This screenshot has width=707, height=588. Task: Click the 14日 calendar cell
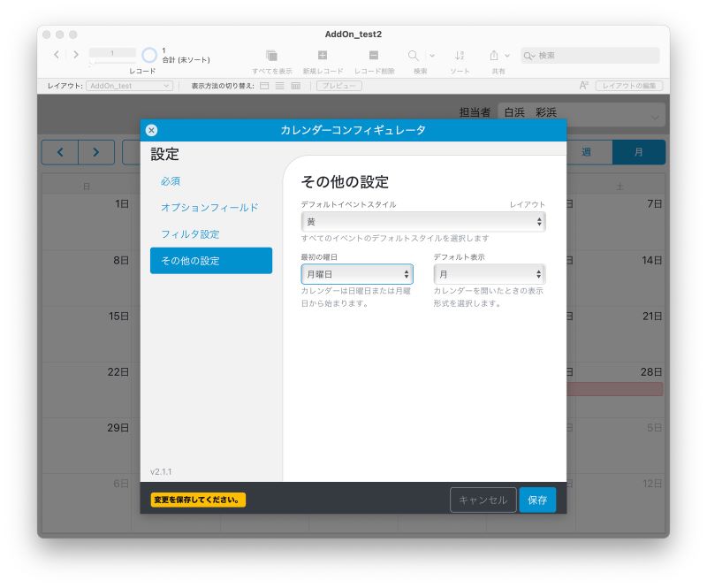[x=620, y=279]
